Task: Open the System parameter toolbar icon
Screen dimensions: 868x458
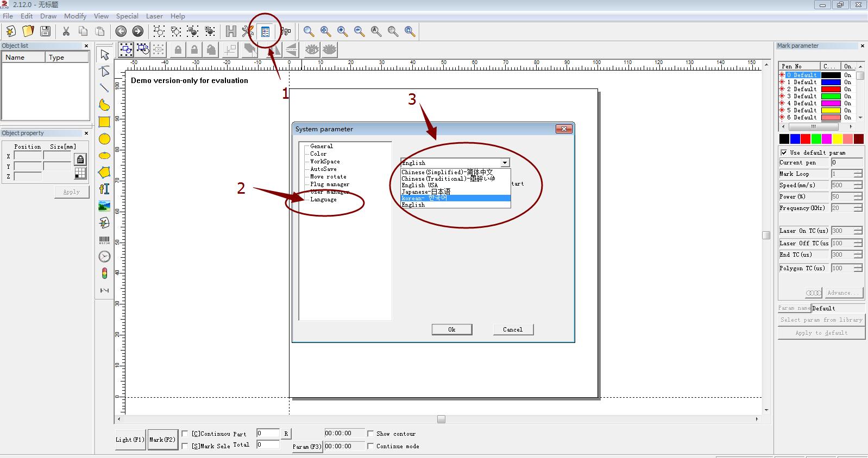Action: (x=265, y=31)
